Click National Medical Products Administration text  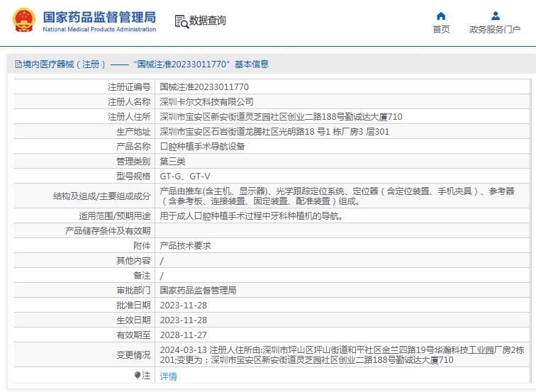click(99, 29)
